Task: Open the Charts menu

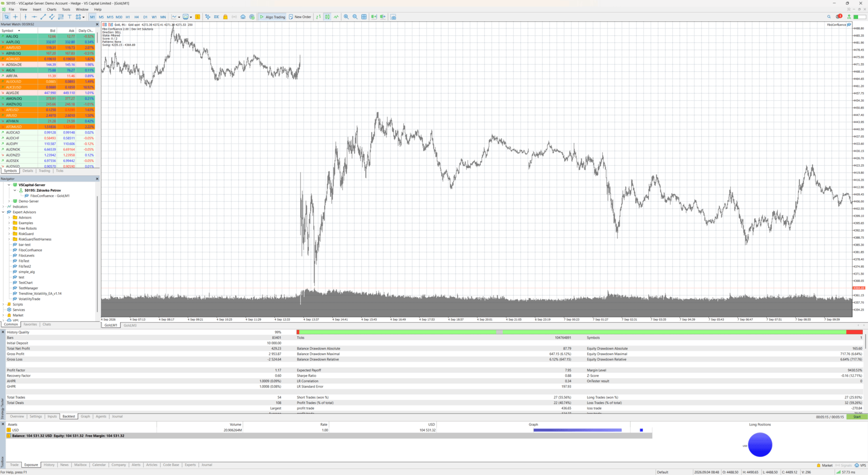Action: [x=52, y=9]
